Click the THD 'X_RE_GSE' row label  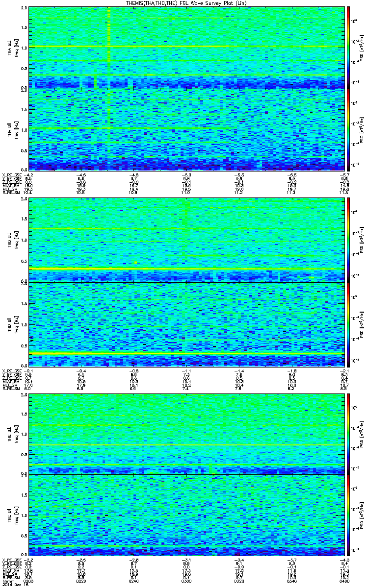point(11,370)
